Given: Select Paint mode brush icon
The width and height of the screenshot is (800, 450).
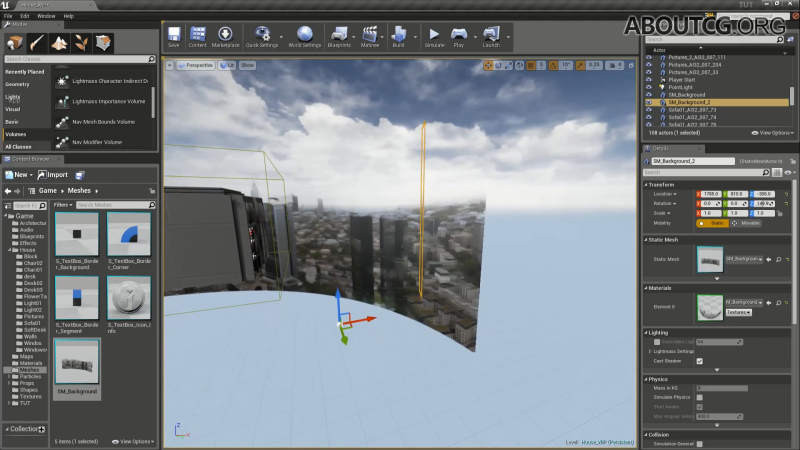Looking at the screenshot, I should click(x=37, y=43).
